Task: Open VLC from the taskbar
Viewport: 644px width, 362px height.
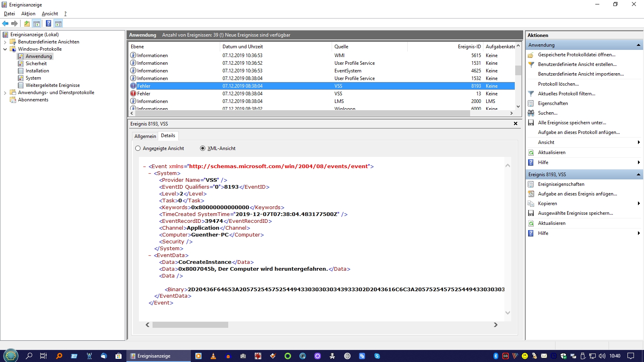Action: 213,356
